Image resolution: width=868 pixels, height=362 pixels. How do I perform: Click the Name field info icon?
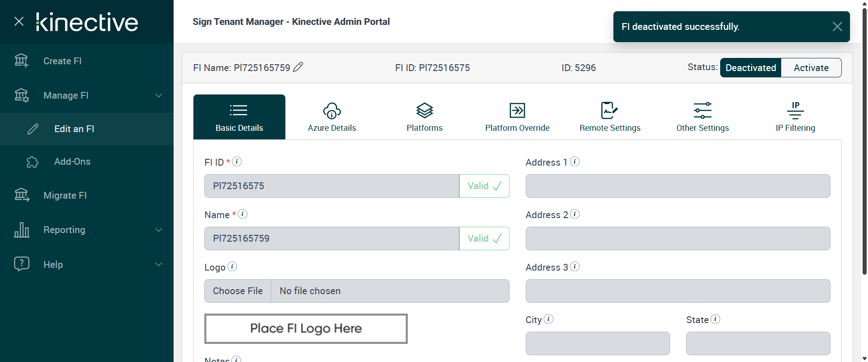[x=243, y=214]
